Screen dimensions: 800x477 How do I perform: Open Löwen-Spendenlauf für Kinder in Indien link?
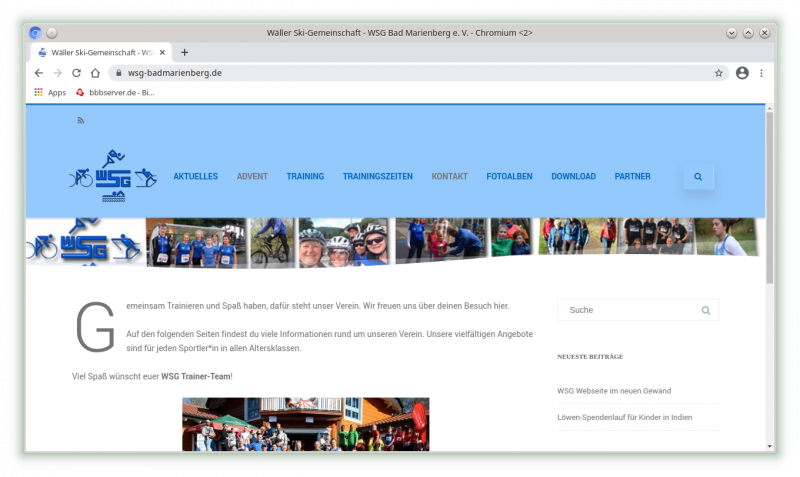click(x=624, y=417)
